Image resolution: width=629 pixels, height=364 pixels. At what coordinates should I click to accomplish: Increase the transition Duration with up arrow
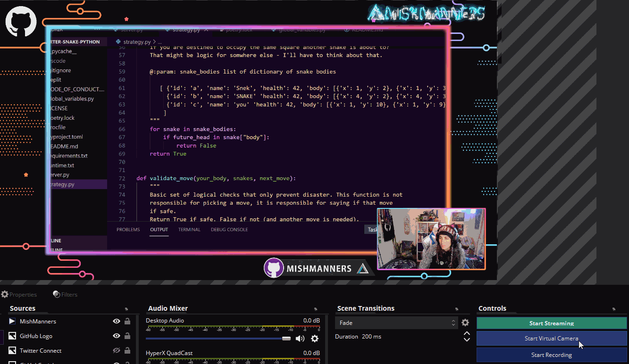tap(467, 334)
